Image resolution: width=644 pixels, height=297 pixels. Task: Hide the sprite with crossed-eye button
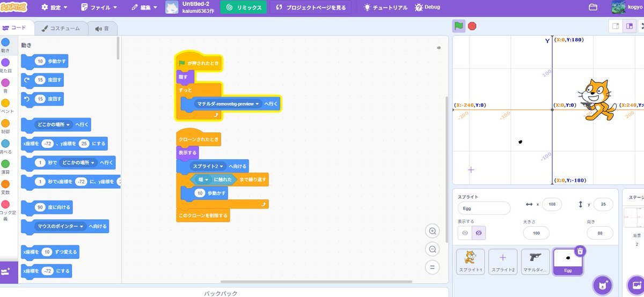tap(479, 233)
